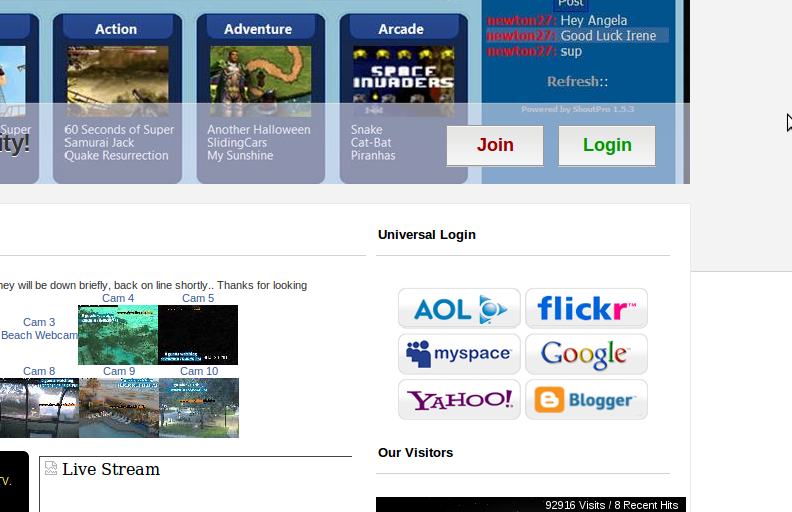This screenshot has width=792, height=512.
Task: Open the Quake Resurrection game link
Action: tap(117, 156)
